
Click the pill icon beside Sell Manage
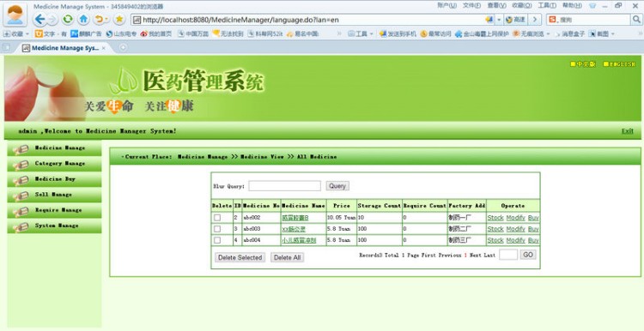(x=21, y=196)
